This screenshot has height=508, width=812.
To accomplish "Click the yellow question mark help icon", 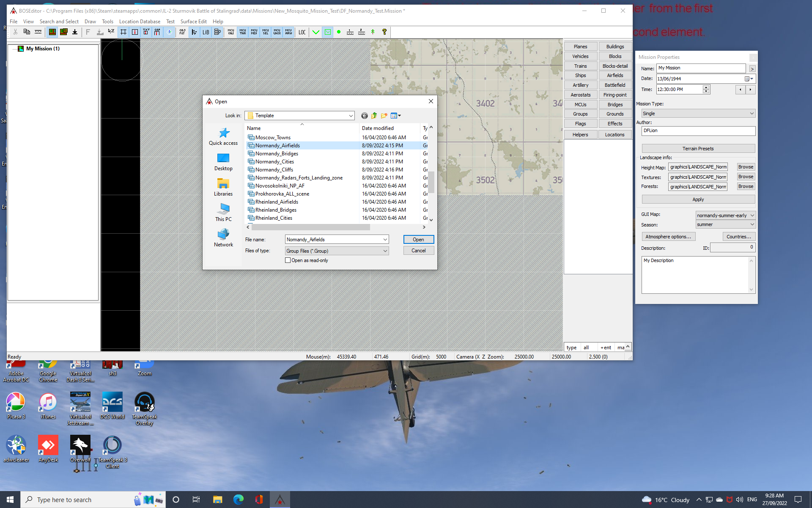I will tap(384, 32).
